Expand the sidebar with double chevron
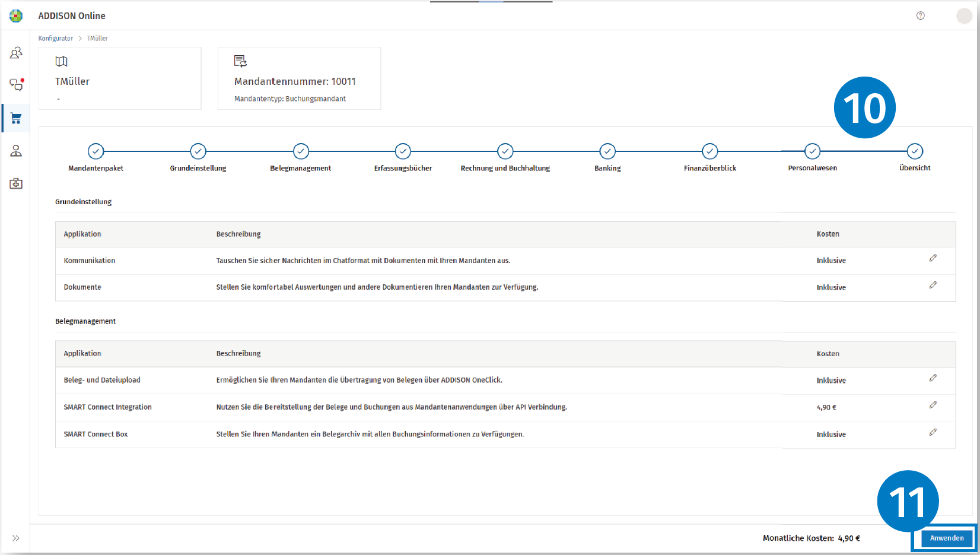The image size is (980, 555). click(16, 538)
